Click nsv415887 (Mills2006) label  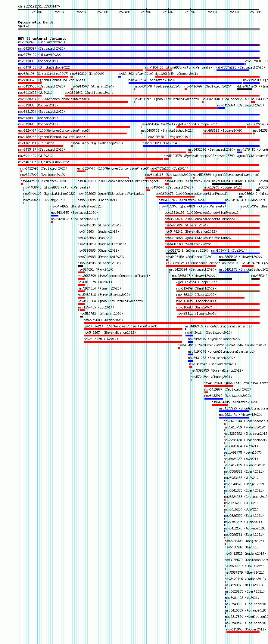(244, 585)
